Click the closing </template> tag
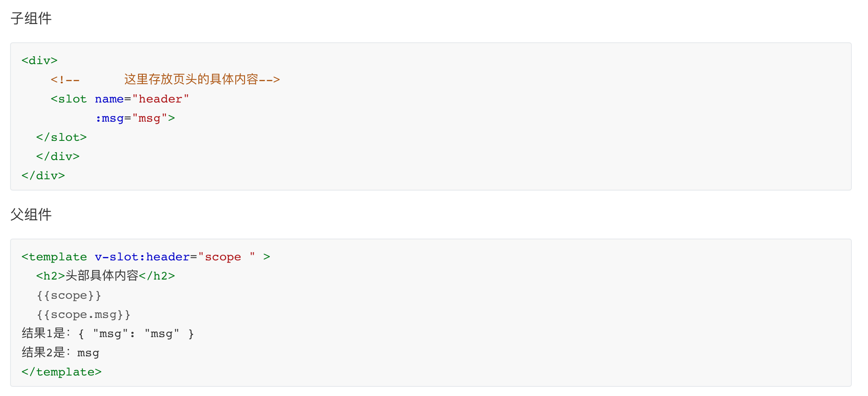This screenshot has width=868, height=396. click(62, 372)
